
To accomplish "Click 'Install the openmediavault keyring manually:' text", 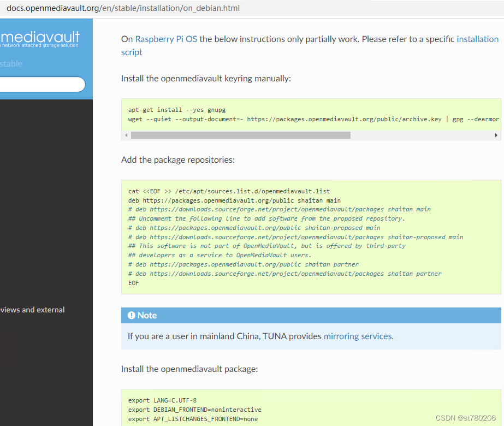I will 206,79.
